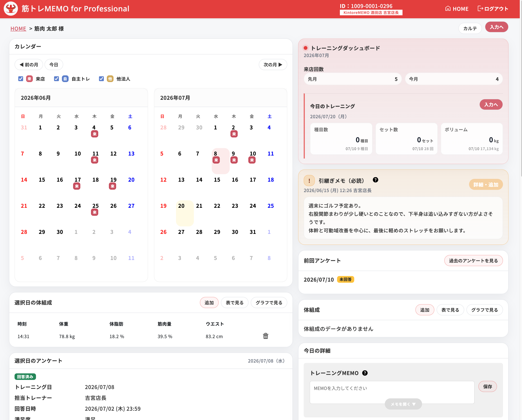The width and height of the screenshot is (522, 420).
Task: Expand the memo with メモを開く
Action: tap(403, 404)
